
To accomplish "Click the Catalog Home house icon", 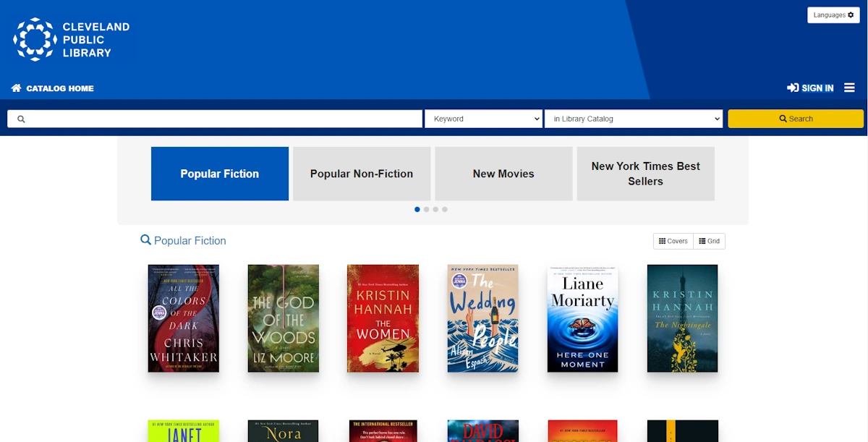I will point(17,88).
